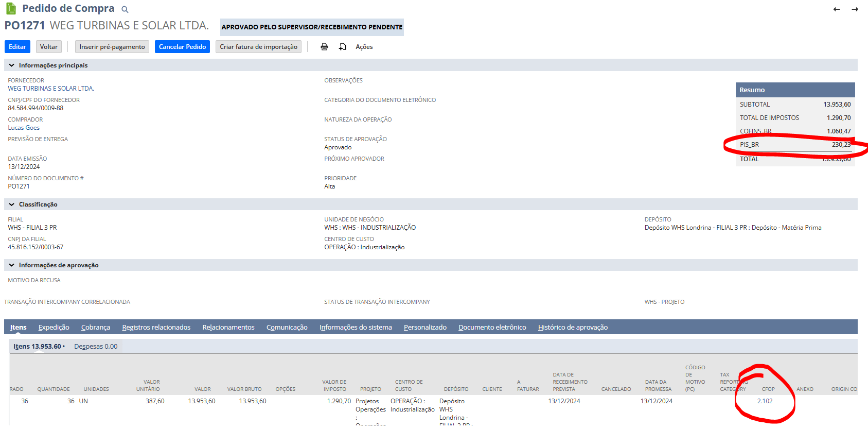Go to next record with right arrow
The height and width of the screenshot is (446, 868).
[x=854, y=9]
